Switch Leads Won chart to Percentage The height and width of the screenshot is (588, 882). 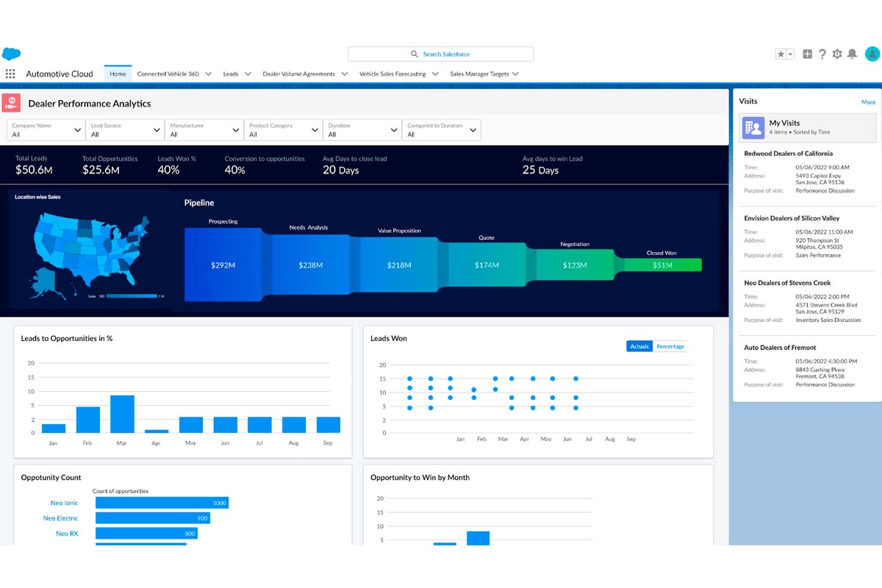click(x=670, y=346)
